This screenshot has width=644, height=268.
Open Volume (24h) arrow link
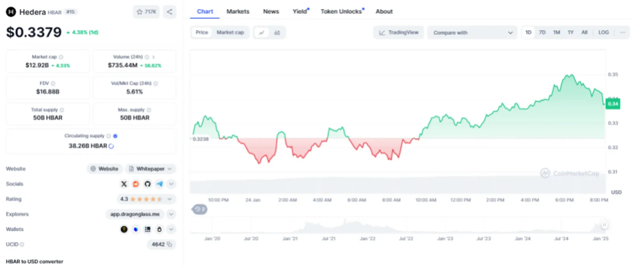(153, 57)
